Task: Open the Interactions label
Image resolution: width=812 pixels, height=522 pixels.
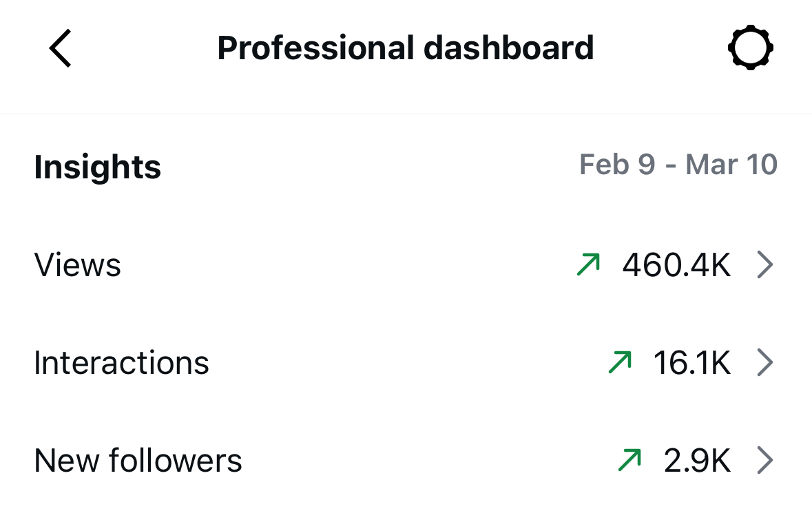Action: tap(121, 363)
